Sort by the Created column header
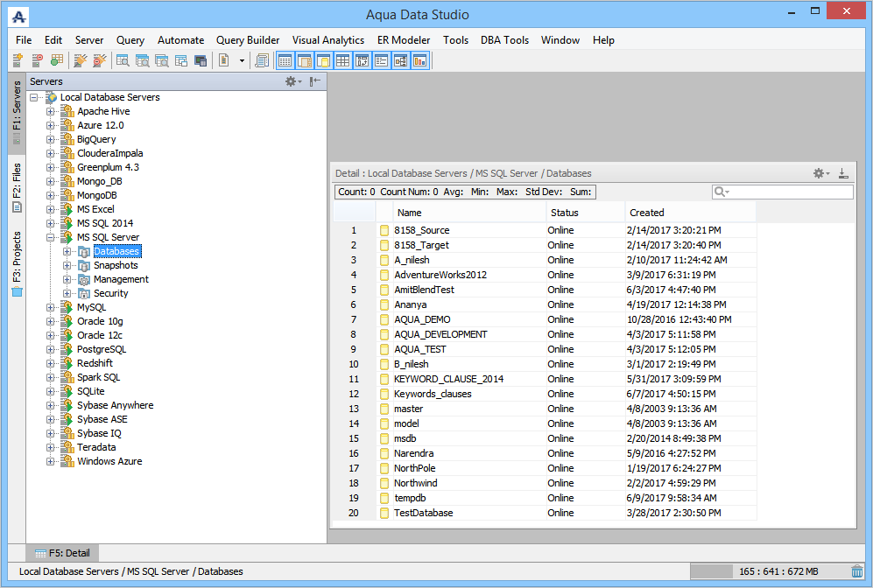 click(690, 213)
